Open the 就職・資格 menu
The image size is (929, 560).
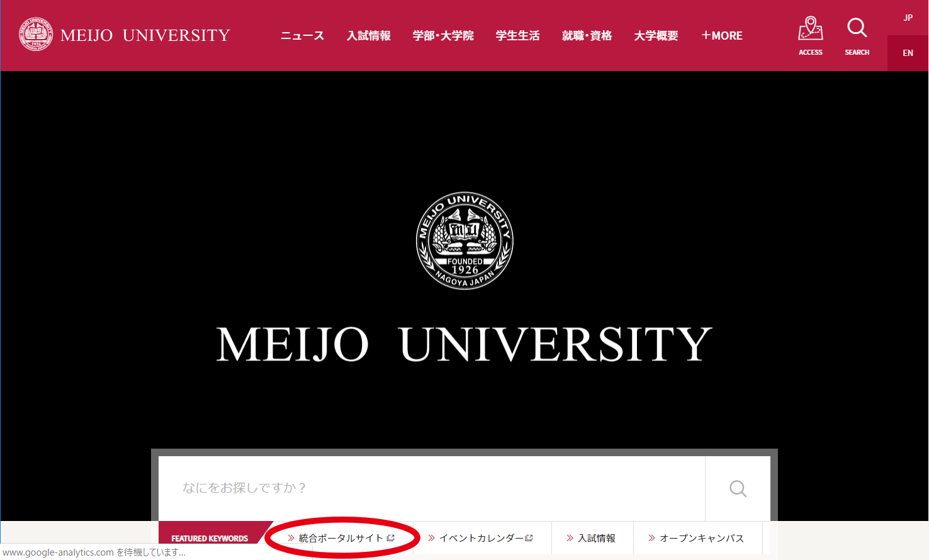tap(587, 36)
